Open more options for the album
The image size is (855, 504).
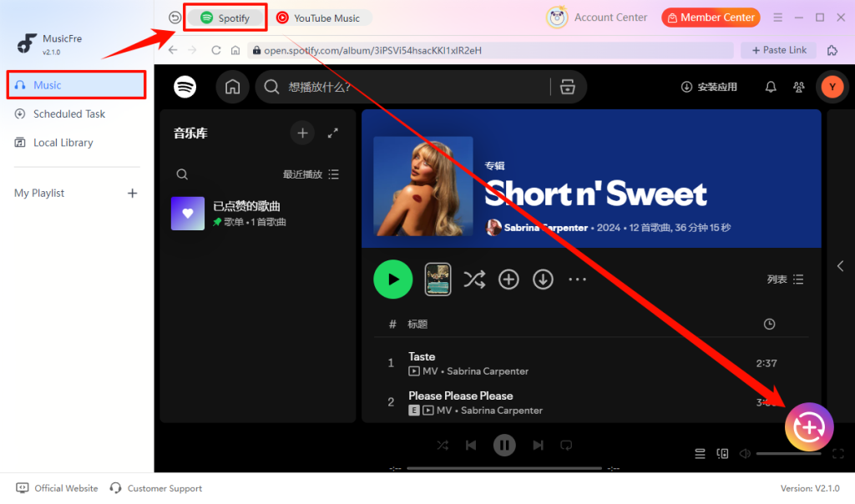click(x=577, y=280)
